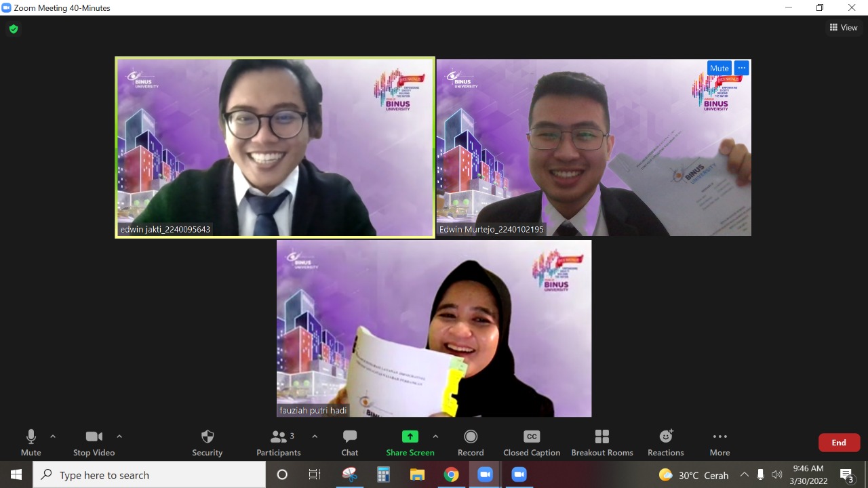
Task: Click the Windows taskbar search box
Action: click(x=149, y=475)
